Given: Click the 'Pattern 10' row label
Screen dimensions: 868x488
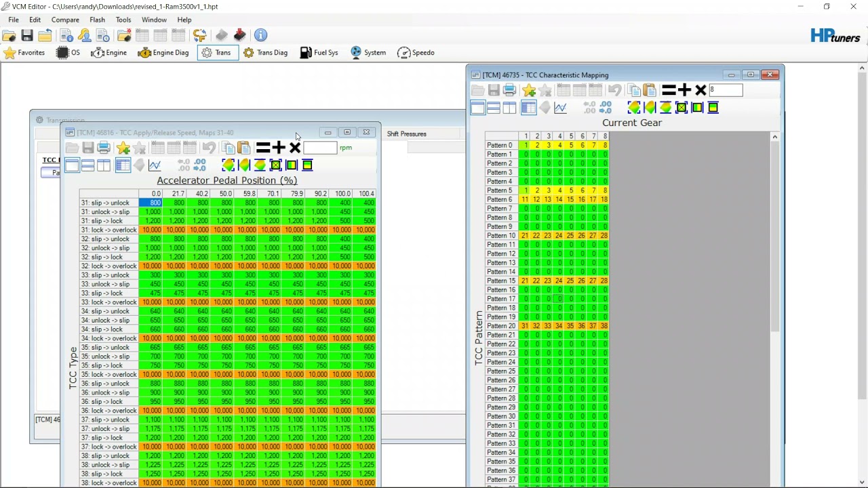Looking at the screenshot, I should pos(501,236).
